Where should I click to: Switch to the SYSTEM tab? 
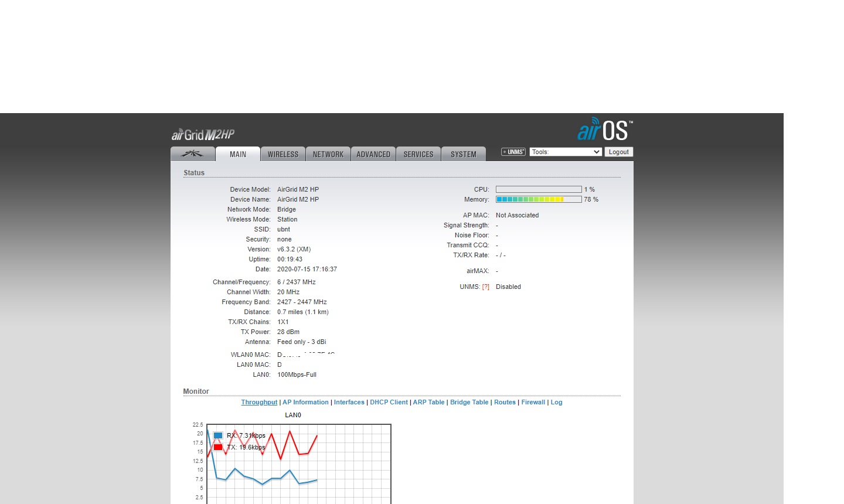464,154
